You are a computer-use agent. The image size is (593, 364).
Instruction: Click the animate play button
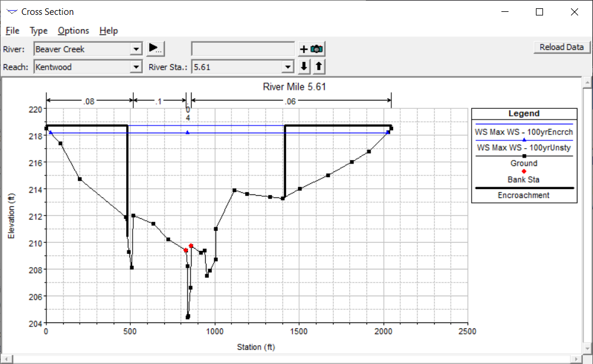(x=155, y=49)
